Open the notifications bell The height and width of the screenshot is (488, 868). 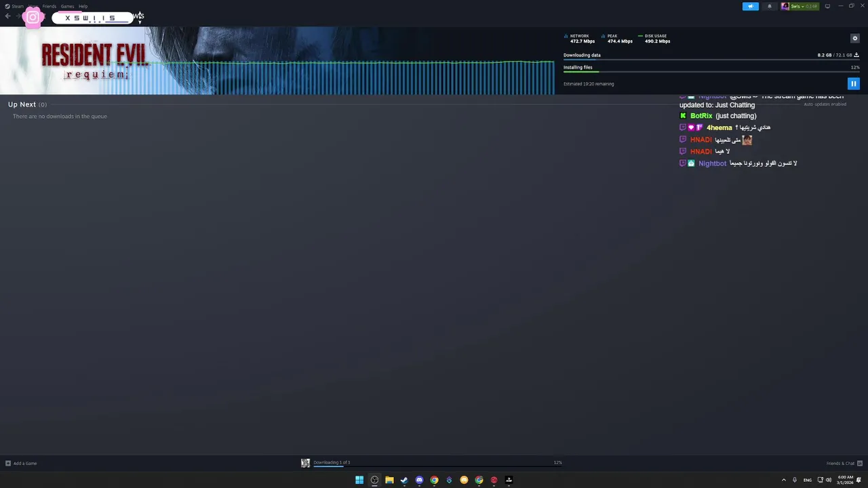tap(769, 6)
